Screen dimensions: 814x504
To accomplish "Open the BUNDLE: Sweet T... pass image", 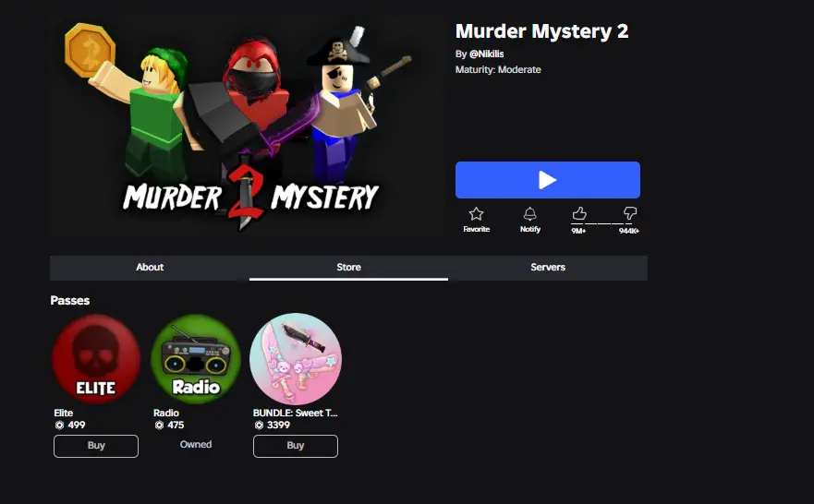I will tap(296, 359).
